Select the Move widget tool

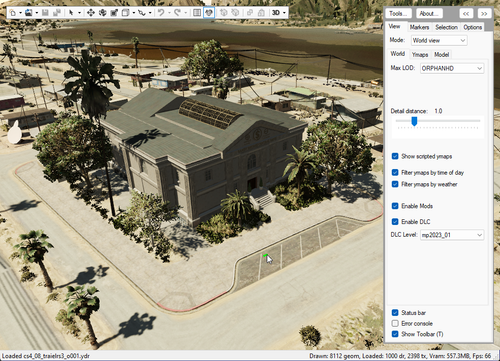(x=91, y=13)
